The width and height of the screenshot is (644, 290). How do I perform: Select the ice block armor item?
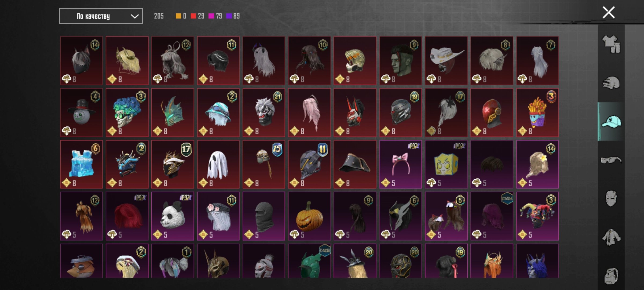coord(81,164)
